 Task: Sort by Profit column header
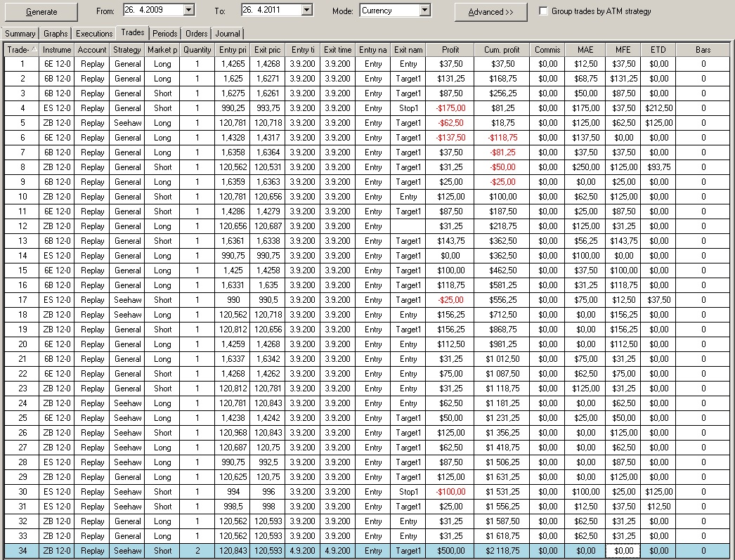click(450, 50)
